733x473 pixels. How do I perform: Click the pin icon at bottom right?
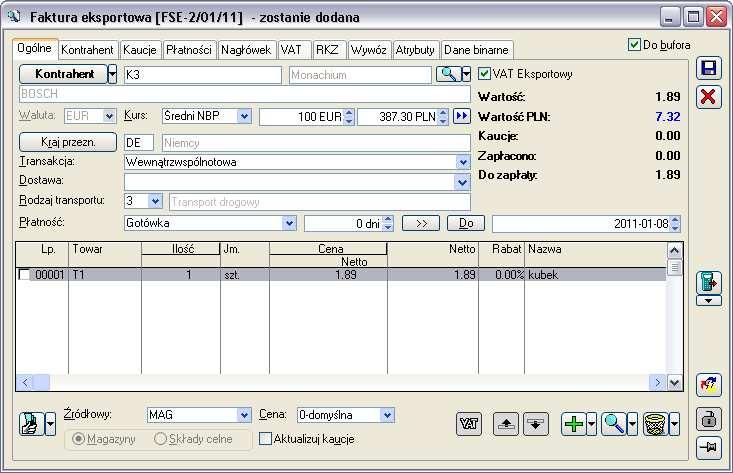(708, 447)
